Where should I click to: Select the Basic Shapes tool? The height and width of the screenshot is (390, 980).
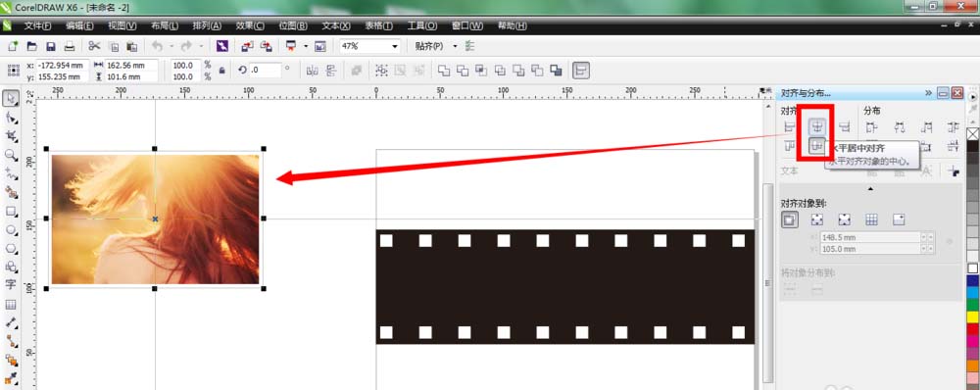coord(11,267)
